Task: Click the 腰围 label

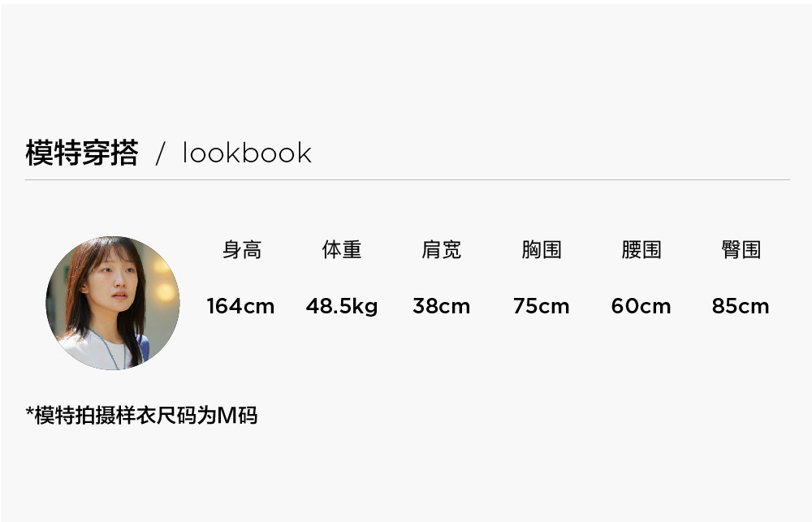Action: click(641, 249)
